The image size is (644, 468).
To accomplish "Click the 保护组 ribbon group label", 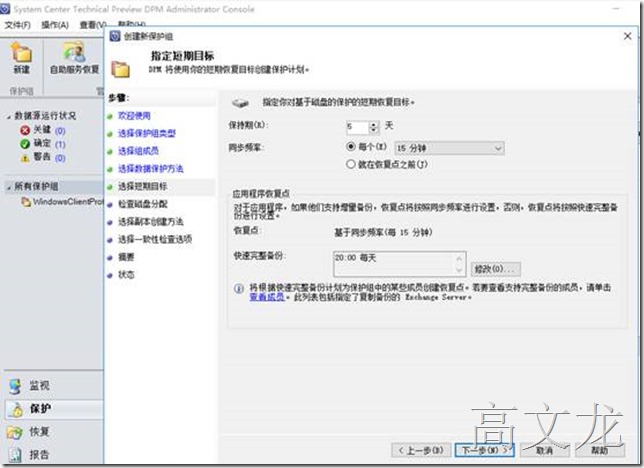I will pos(21,91).
